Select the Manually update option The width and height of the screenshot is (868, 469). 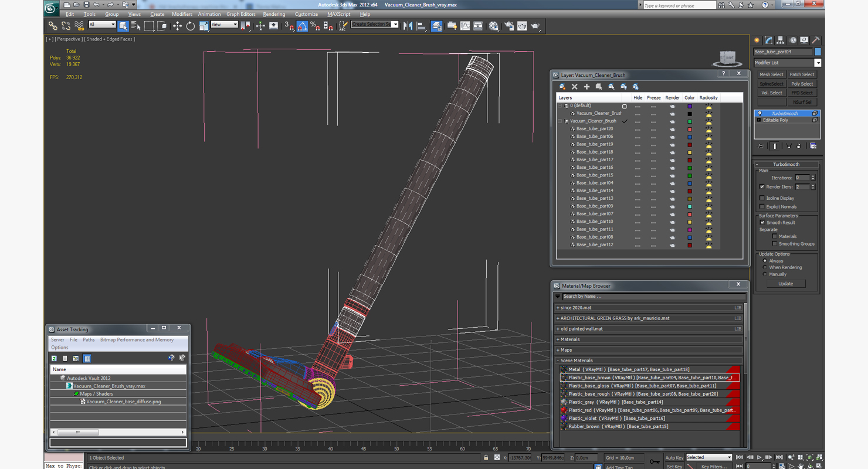[x=765, y=274]
